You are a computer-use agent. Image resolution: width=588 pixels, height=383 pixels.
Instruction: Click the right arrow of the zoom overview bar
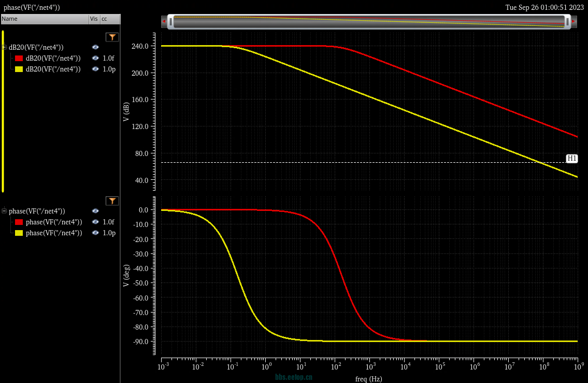tap(573, 22)
